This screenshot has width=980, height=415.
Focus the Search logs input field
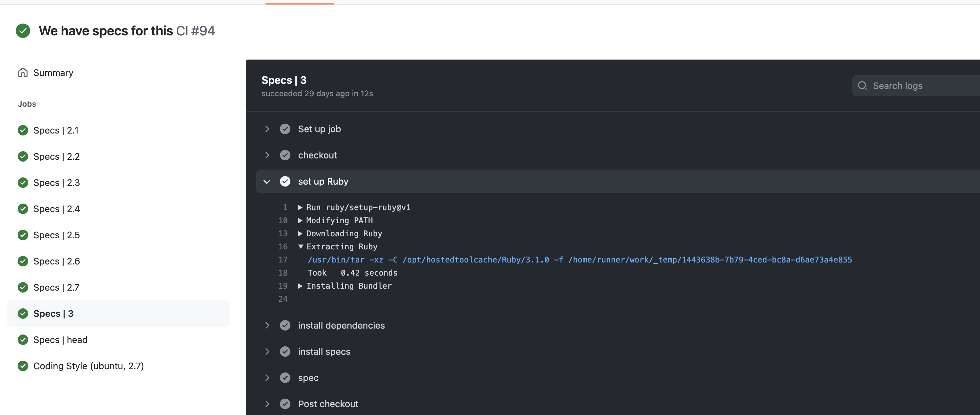click(921, 86)
